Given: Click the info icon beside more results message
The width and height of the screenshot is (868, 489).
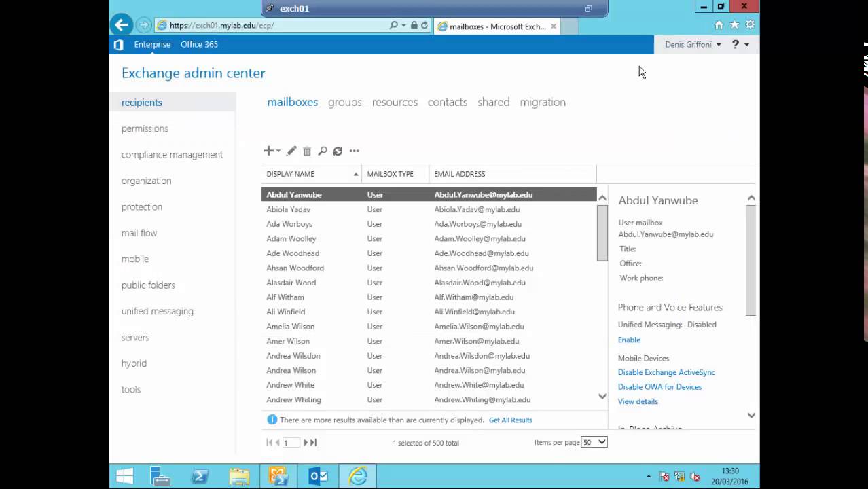Looking at the screenshot, I should tap(272, 420).
